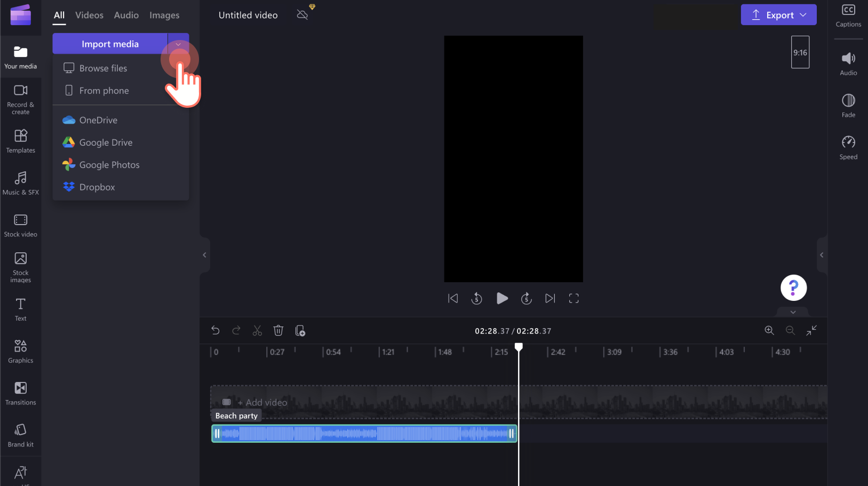Viewport: 868px width, 486px height.
Task: Open the Captions panel
Action: pos(848,15)
